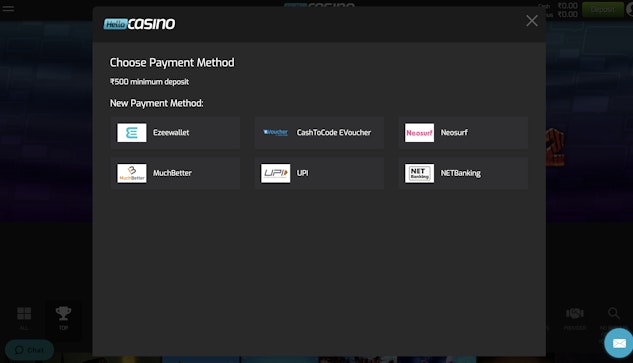The height and width of the screenshot is (363, 633).
Task: Click the green Deposit button
Action: (602, 9)
